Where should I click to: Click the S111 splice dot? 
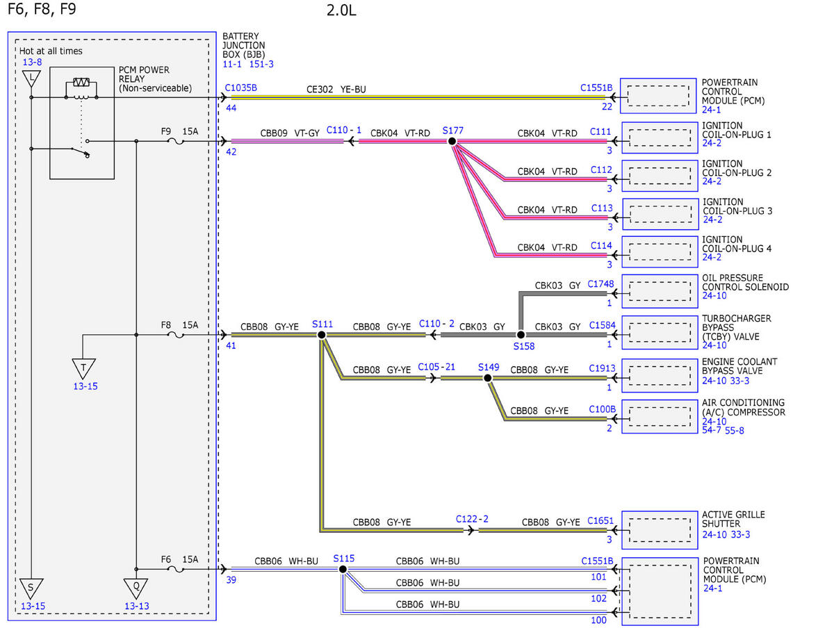(x=322, y=335)
